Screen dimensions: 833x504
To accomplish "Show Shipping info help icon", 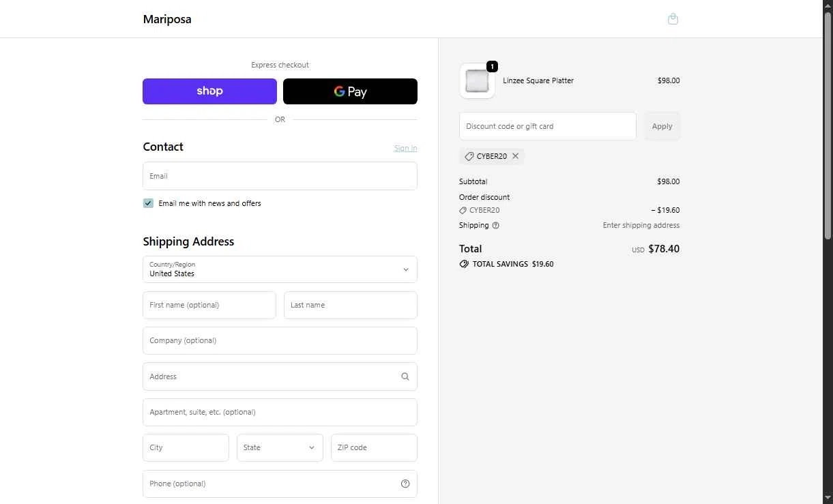I will (x=496, y=225).
